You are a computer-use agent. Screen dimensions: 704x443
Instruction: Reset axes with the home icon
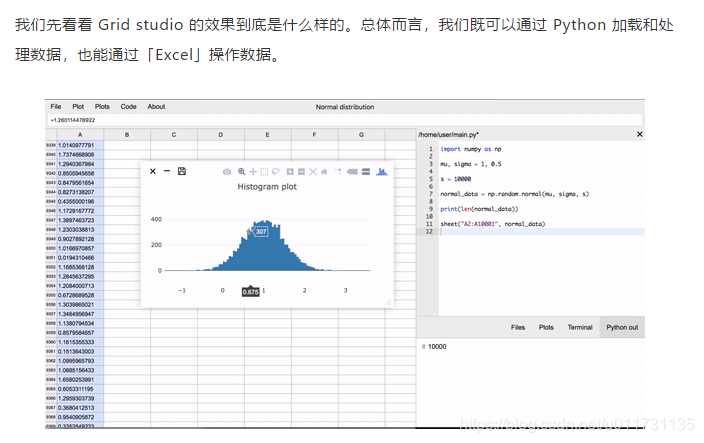coord(324,171)
